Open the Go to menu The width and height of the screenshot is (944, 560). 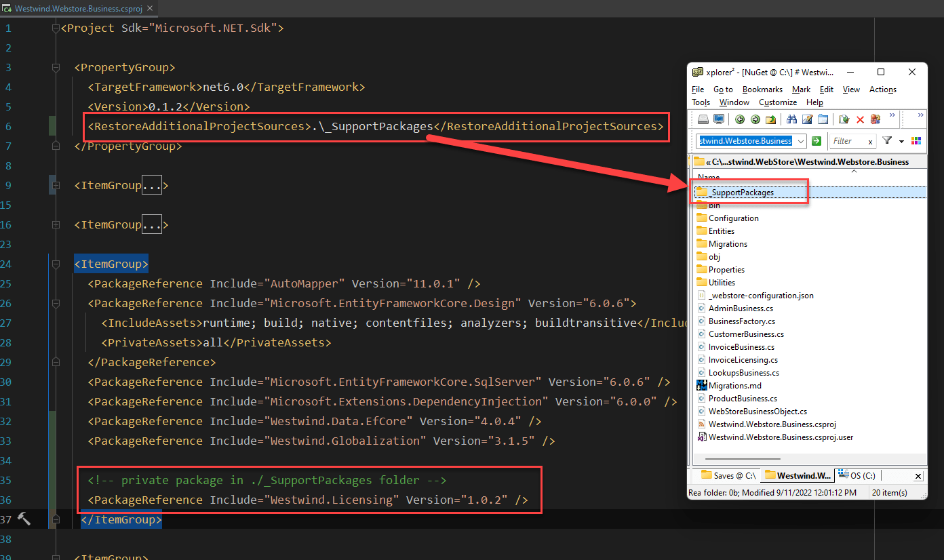[x=723, y=89]
